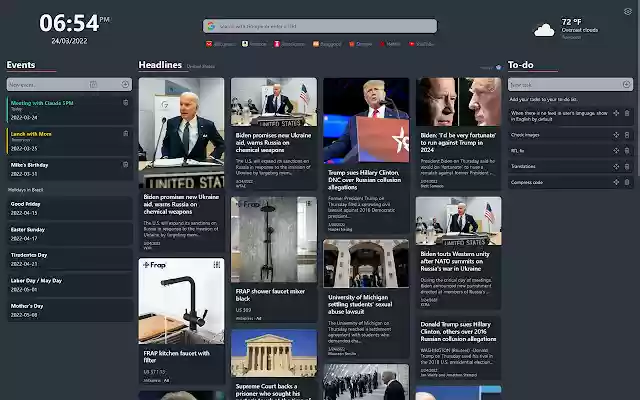
Task: Open 'Trump sues Hillary Clinton, DNC' headline
Action: tap(364, 180)
